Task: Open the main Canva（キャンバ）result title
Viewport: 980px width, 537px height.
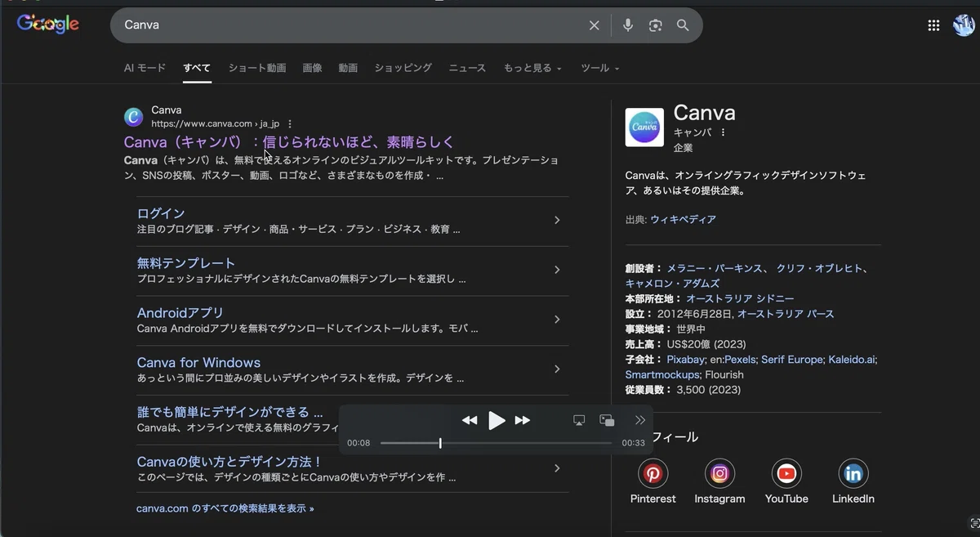Action: (289, 142)
